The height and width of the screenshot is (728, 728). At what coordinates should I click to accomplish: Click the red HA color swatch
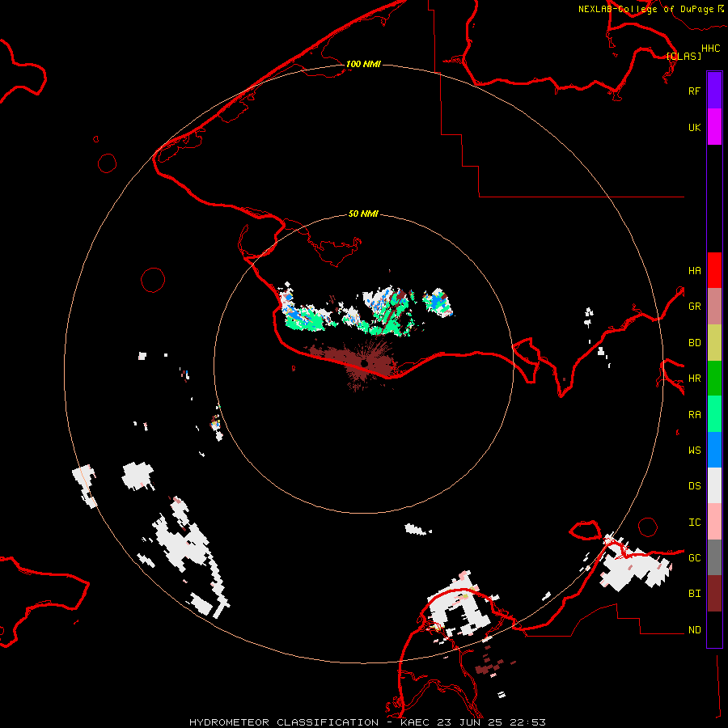coord(714,270)
